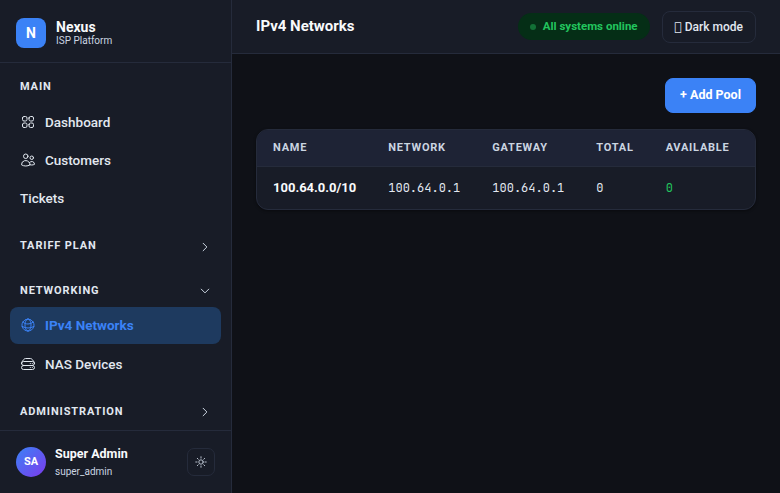The width and height of the screenshot is (780, 493).
Task: Click the Total value 0
Action: (600, 188)
